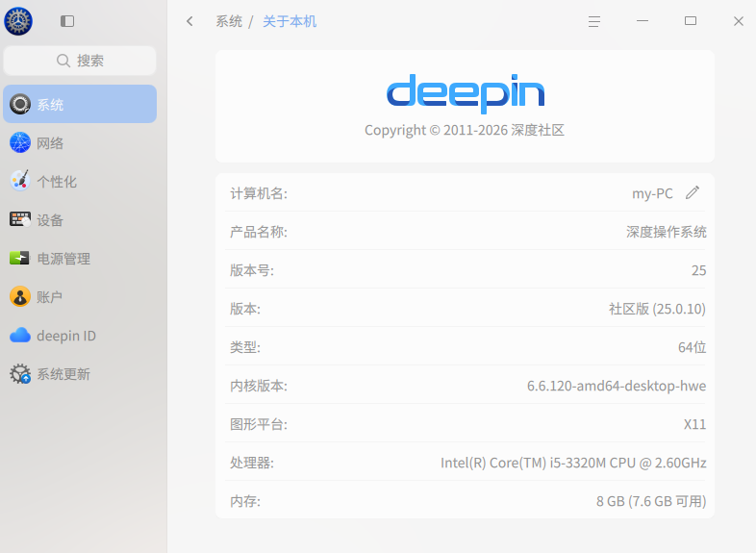Click the 账户 user icon
The image size is (756, 553).
click(x=20, y=296)
